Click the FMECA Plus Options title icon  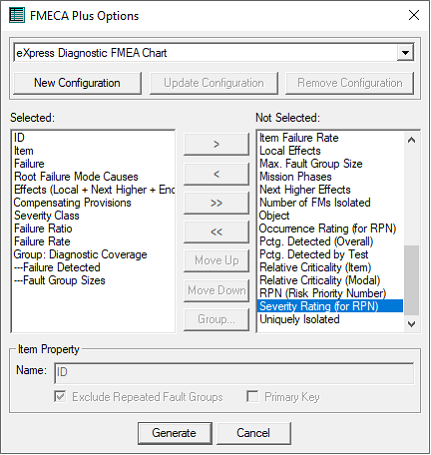click(x=17, y=15)
